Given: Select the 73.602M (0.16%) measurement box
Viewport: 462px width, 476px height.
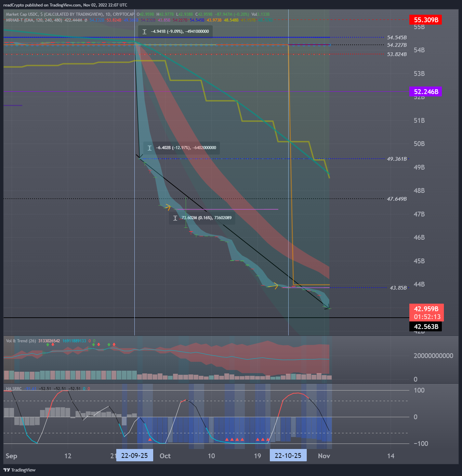Looking at the screenshot, I should 202,218.
